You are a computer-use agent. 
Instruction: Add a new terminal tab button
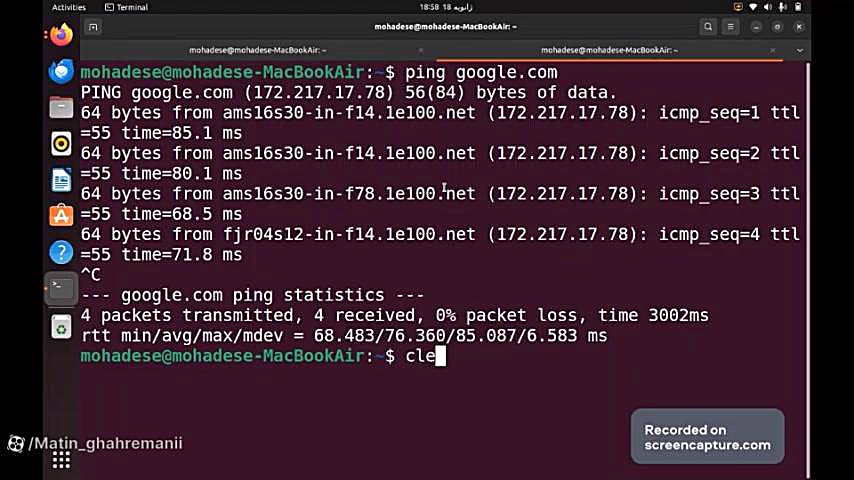93,27
